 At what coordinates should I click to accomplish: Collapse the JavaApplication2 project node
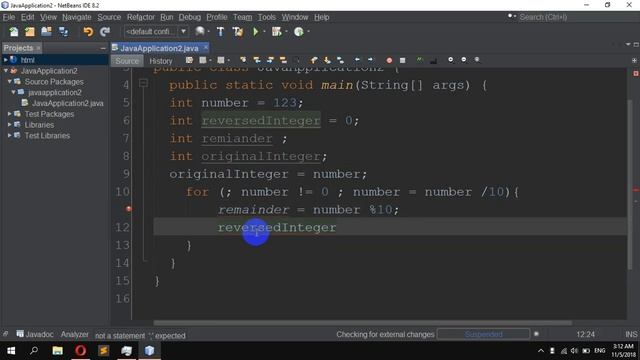[x=6, y=71]
